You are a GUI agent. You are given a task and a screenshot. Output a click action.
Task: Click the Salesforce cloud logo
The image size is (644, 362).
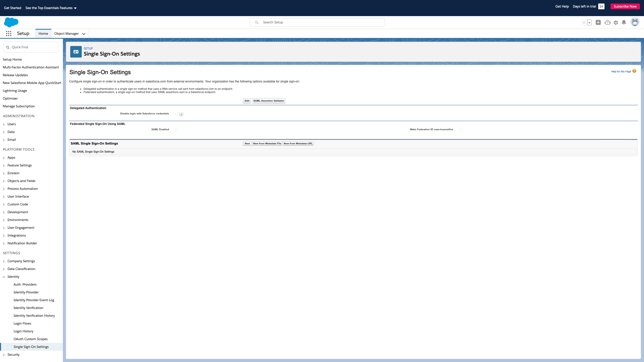(x=11, y=22)
